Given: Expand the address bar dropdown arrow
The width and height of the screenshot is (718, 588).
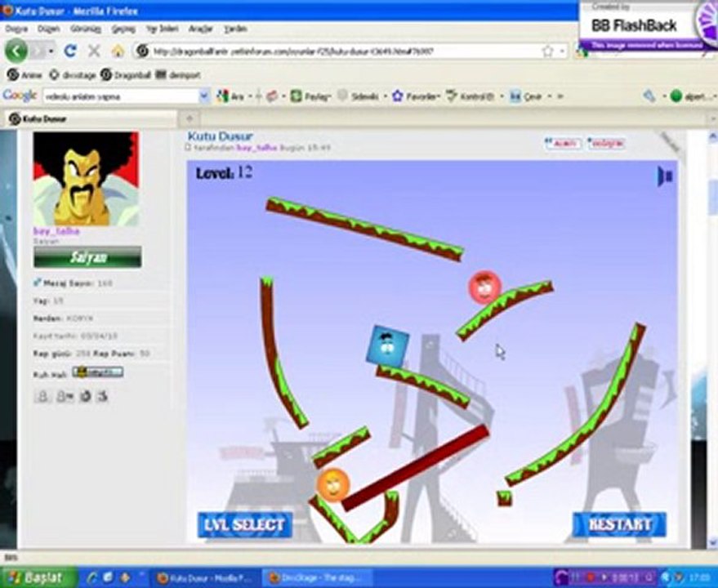Looking at the screenshot, I should click(x=563, y=51).
